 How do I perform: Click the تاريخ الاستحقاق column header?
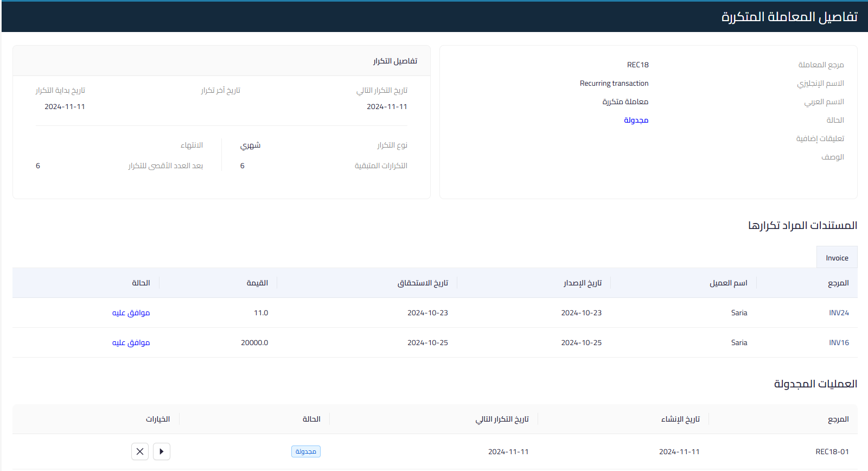[x=423, y=283]
